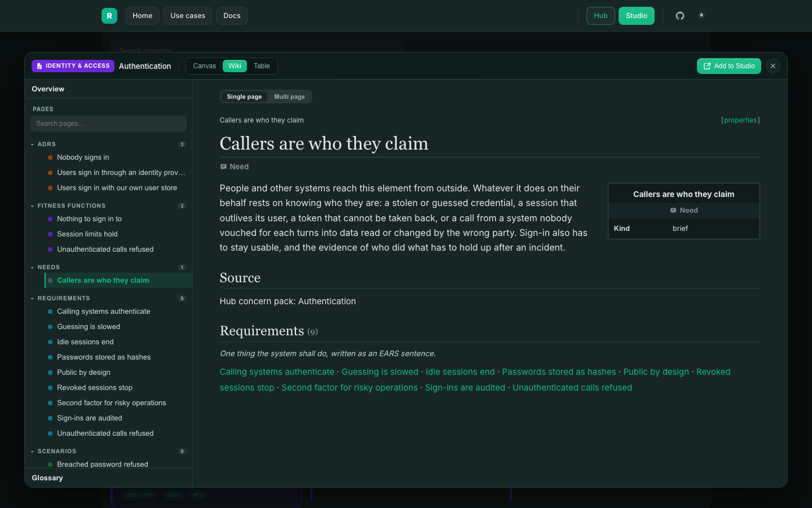
Task: Toggle the light/dark theme sun icon
Action: click(701, 16)
